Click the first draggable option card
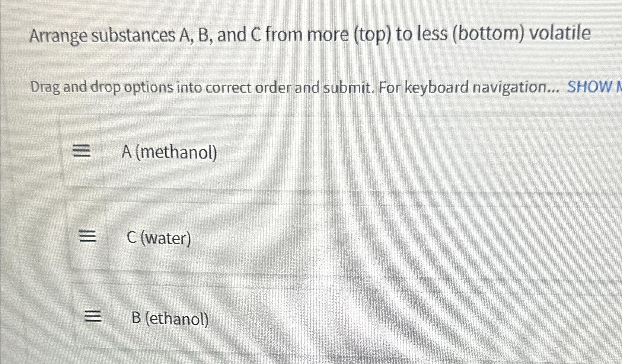This screenshot has height=364, width=622. coord(298,150)
